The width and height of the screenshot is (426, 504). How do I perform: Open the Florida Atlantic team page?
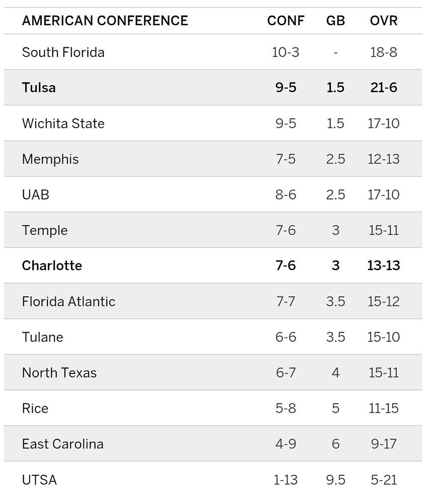click(68, 301)
